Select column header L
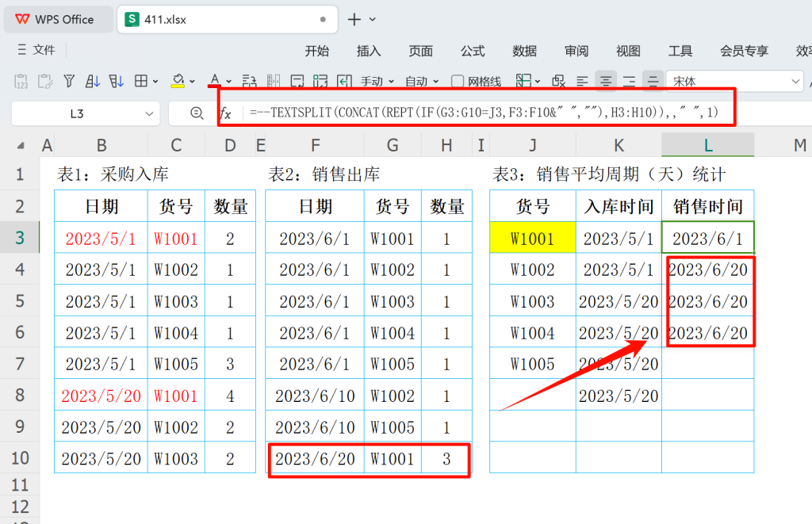The width and height of the screenshot is (812, 524). tap(708, 145)
